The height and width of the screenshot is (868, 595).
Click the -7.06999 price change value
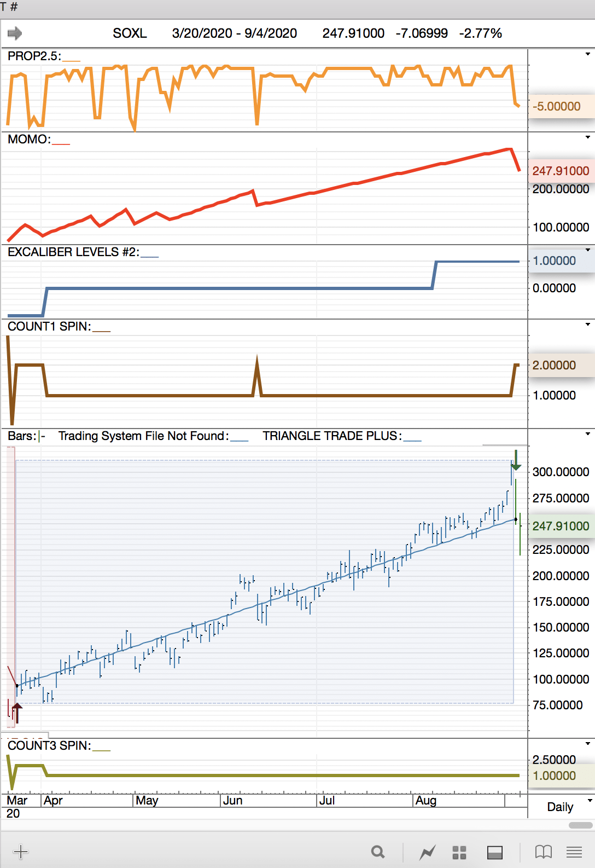[422, 33]
